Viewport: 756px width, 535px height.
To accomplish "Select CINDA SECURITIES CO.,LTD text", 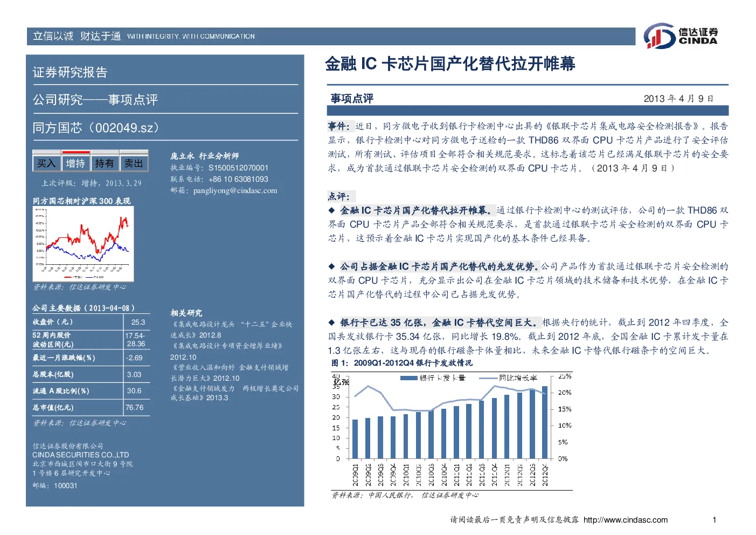I will [x=81, y=455].
